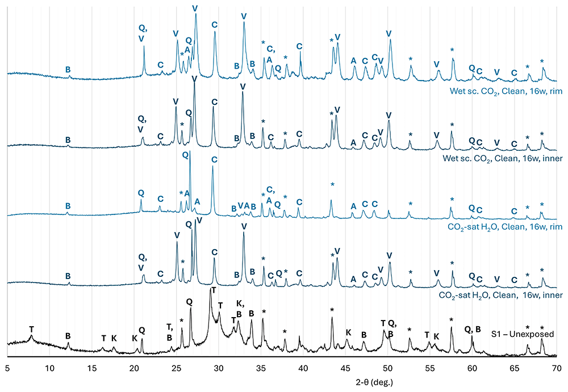This screenshot has width=568, height=392.
Task: Click the "T, B" peak label in Unexposed pattern
Action: 169,334
